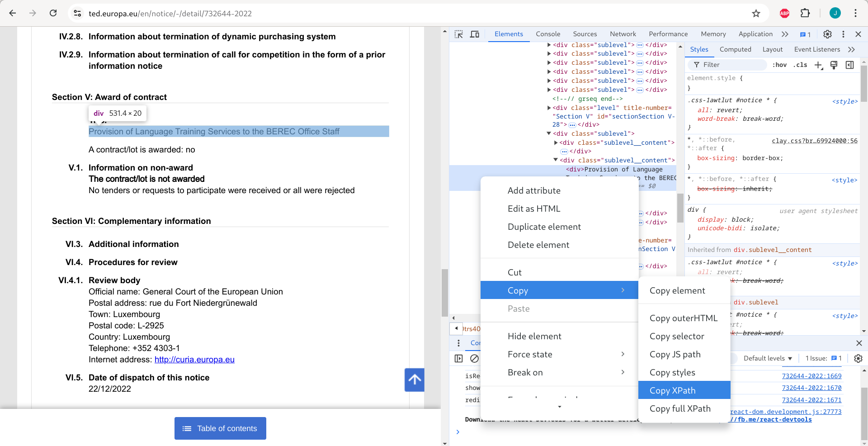Toggle the .cls class editor
Screen dimensions: 868x446
pyautogui.click(x=800, y=65)
